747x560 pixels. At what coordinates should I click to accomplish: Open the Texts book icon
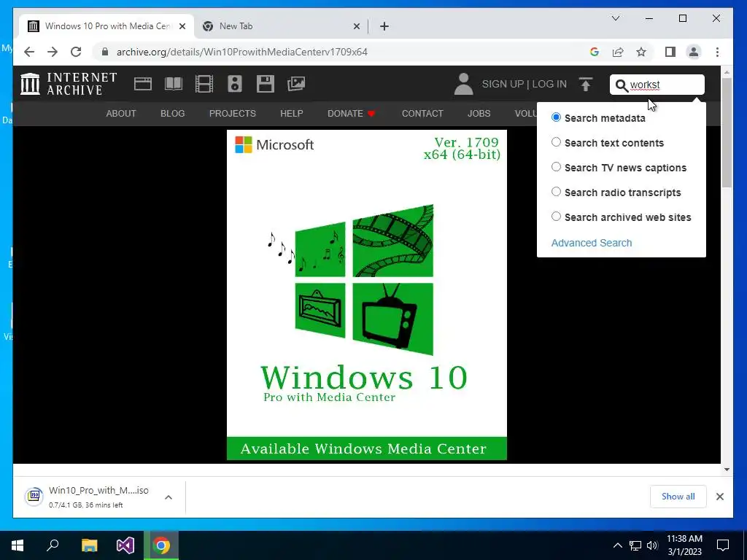[x=174, y=84]
